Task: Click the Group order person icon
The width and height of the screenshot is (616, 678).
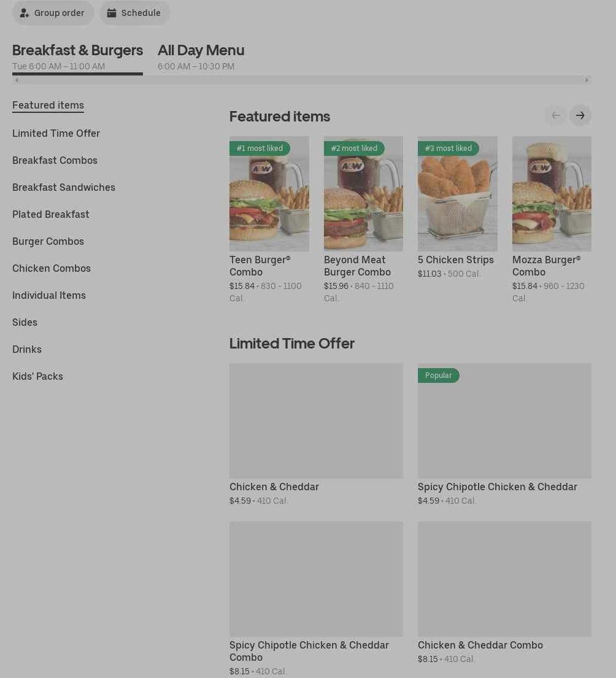Action: pyautogui.click(x=24, y=13)
